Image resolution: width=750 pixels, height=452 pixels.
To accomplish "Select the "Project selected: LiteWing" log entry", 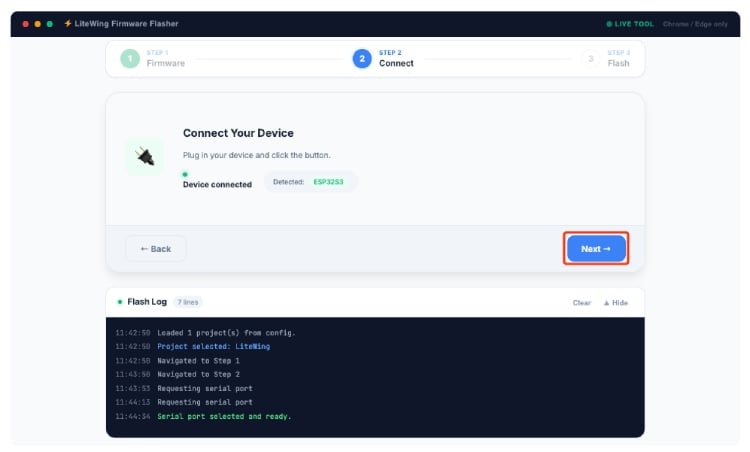I will [213, 346].
